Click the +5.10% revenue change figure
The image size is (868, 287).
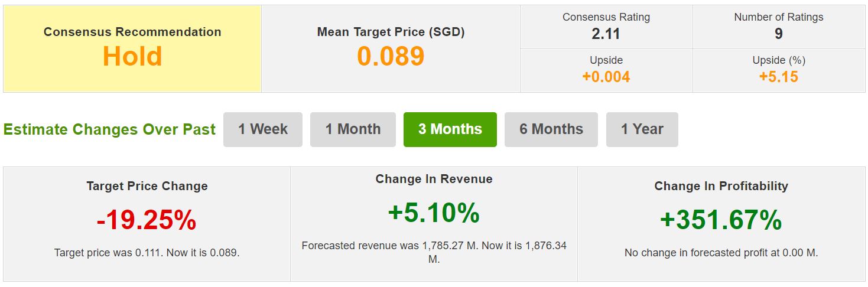click(x=434, y=213)
